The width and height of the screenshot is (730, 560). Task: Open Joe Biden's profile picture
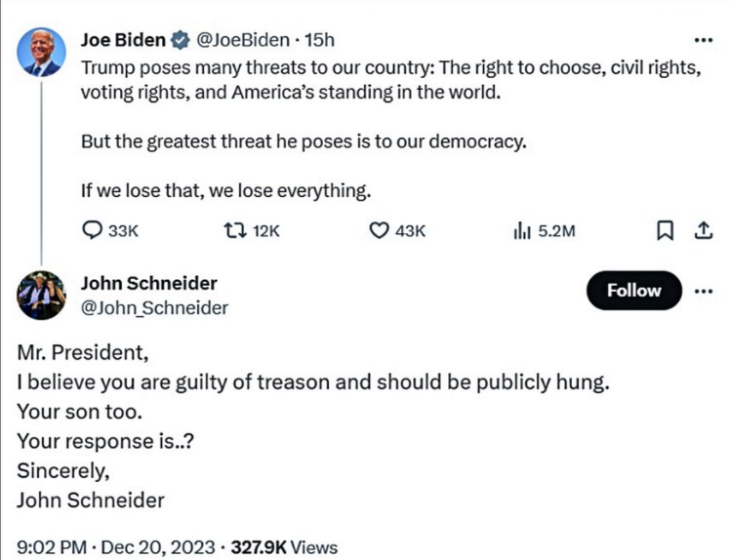pos(41,52)
